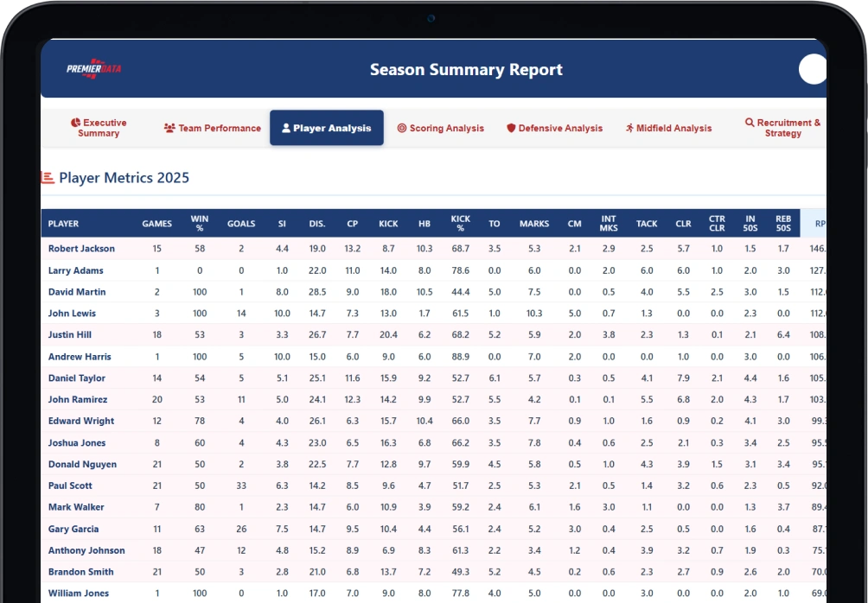Screen dimensions: 868x603
Task: Click the Scoring Analysis target icon
Action: (402, 129)
